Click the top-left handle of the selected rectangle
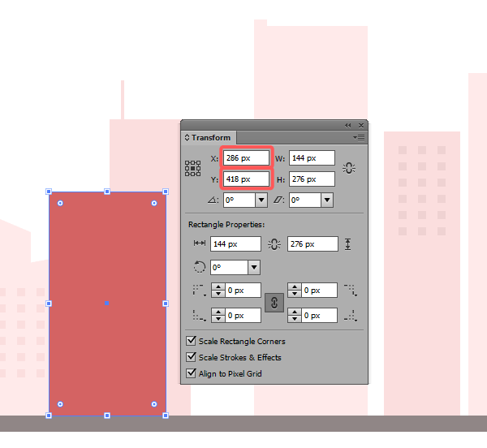 tap(49, 192)
